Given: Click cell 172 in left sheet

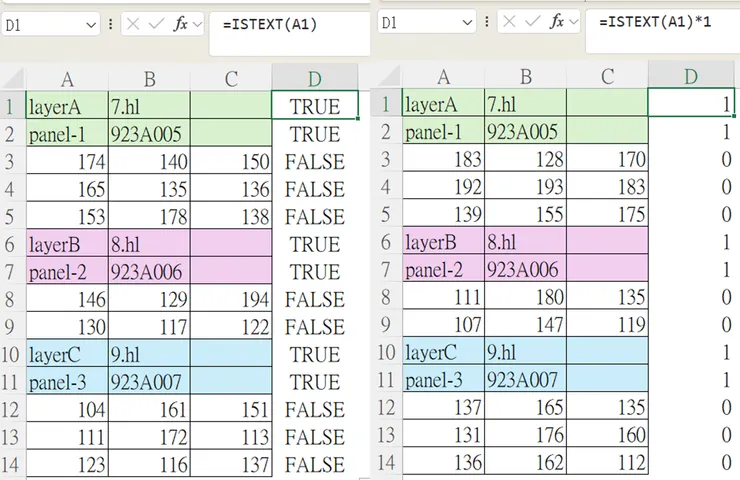Looking at the screenshot, I should tap(149, 437).
